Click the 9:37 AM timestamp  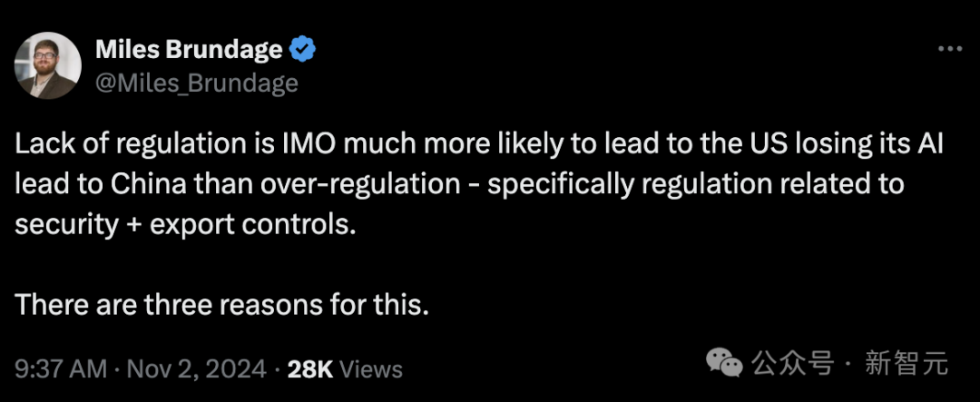62,368
